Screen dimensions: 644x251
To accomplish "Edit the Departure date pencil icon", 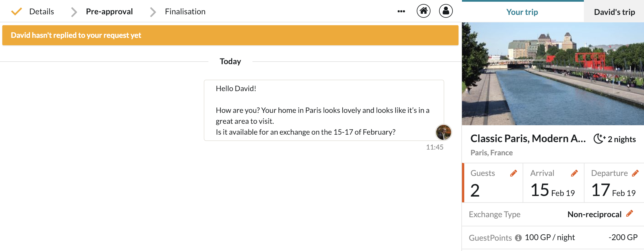I will [x=635, y=173].
